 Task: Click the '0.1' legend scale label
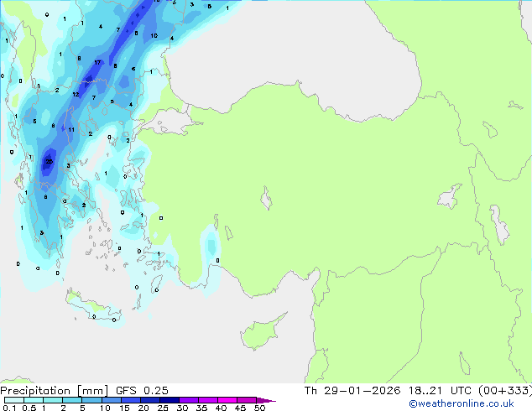pos(9,408)
